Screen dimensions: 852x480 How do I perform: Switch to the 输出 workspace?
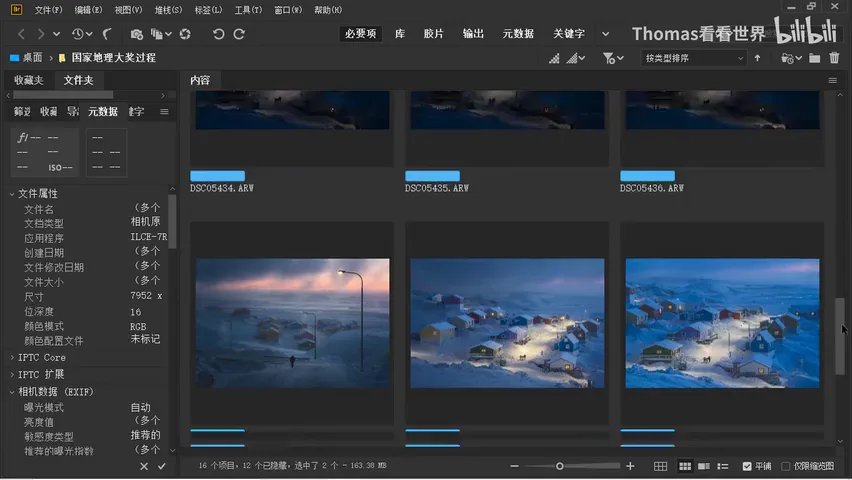[x=473, y=34]
